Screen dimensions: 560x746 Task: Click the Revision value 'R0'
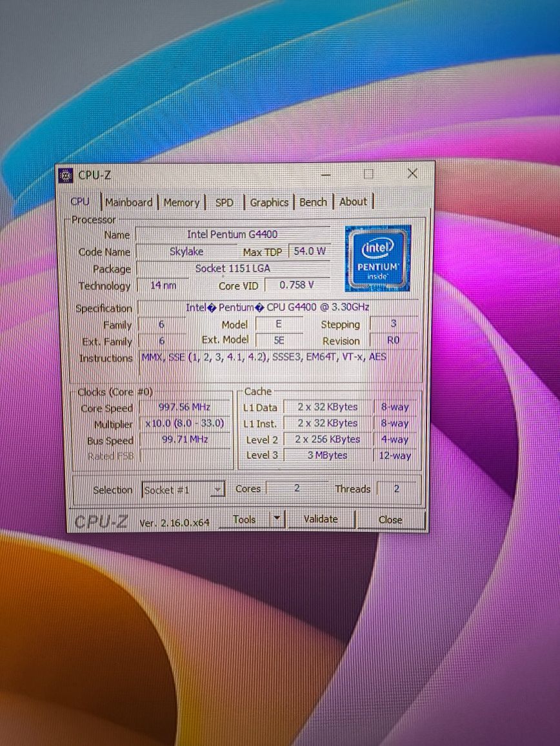point(394,340)
